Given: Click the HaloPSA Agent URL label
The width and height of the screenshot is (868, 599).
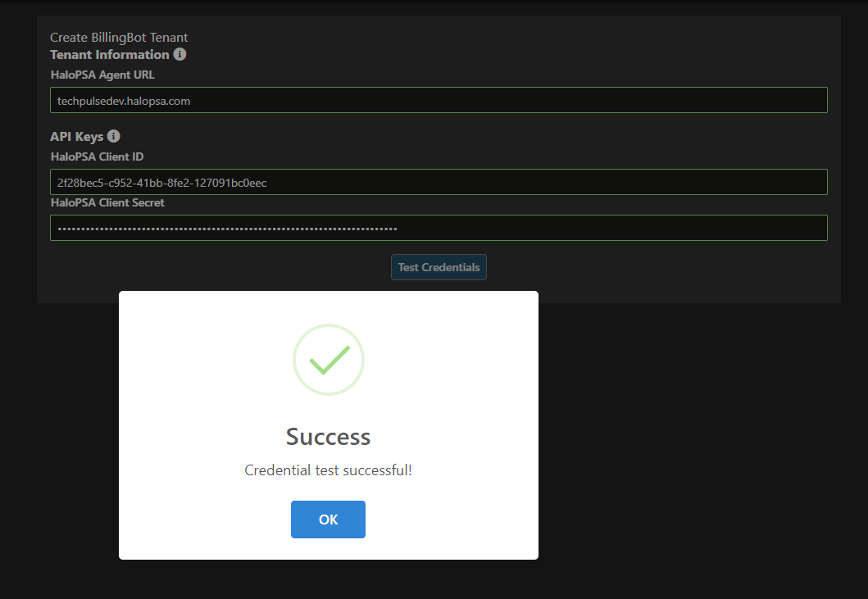Looking at the screenshot, I should pyautogui.click(x=102, y=75).
